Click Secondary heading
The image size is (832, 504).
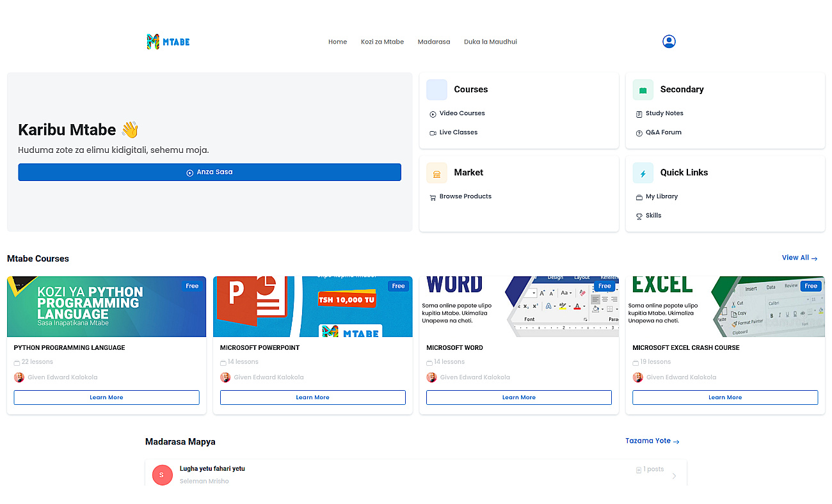[682, 90]
